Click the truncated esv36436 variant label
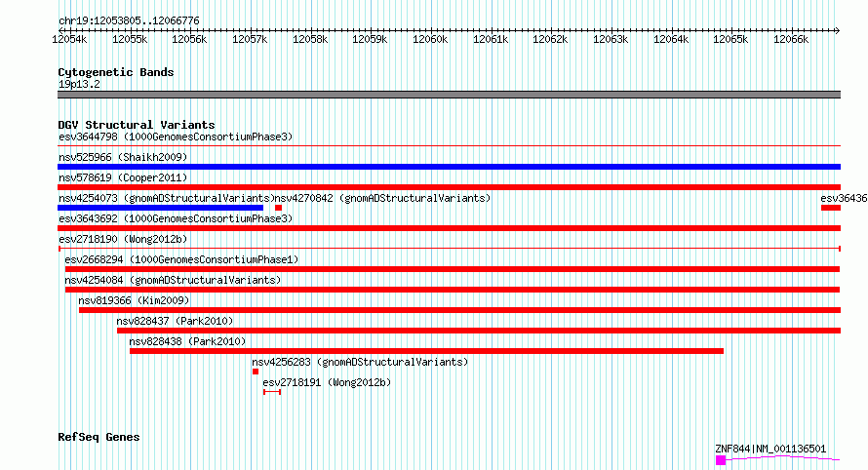The width and height of the screenshot is (868, 470). (x=844, y=198)
